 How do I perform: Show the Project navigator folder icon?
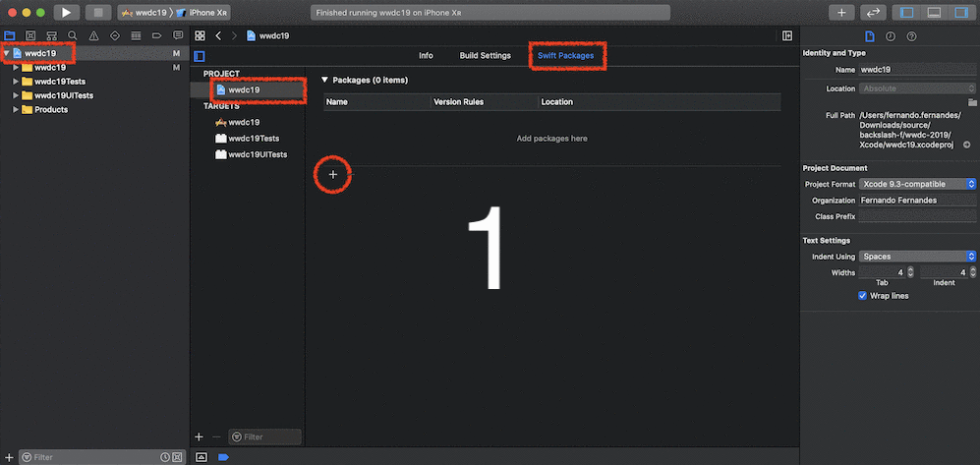10,35
